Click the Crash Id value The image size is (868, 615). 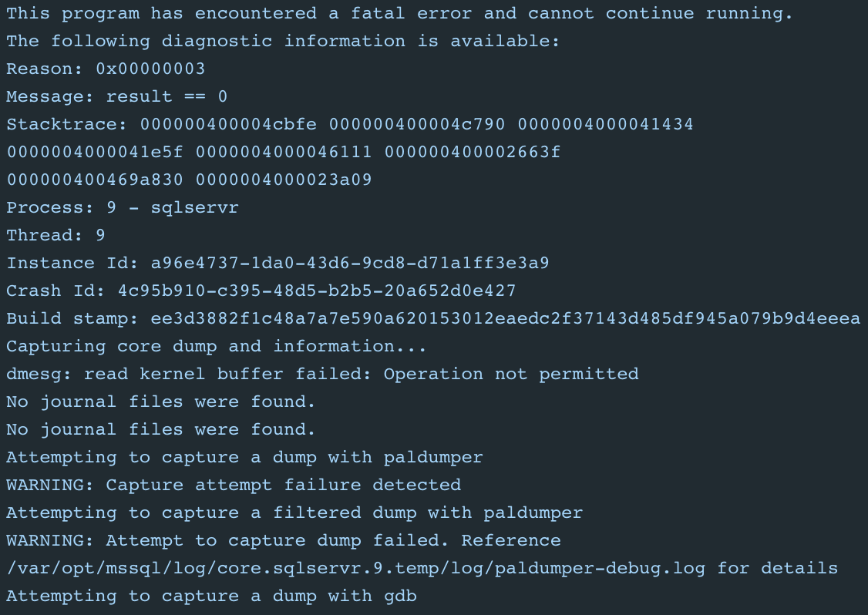coord(316,291)
